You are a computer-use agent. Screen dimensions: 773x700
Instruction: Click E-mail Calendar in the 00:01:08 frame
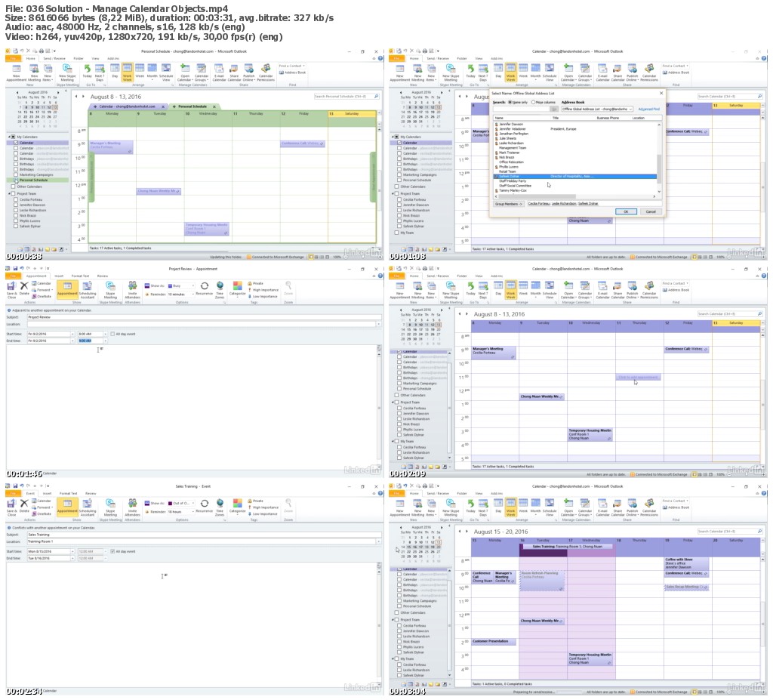coord(602,72)
